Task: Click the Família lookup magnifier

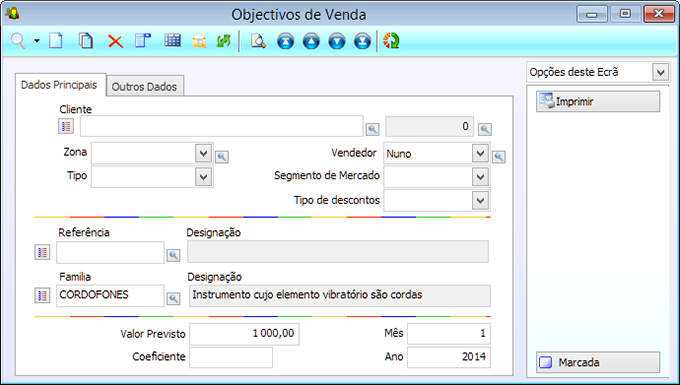Action: click(173, 298)
